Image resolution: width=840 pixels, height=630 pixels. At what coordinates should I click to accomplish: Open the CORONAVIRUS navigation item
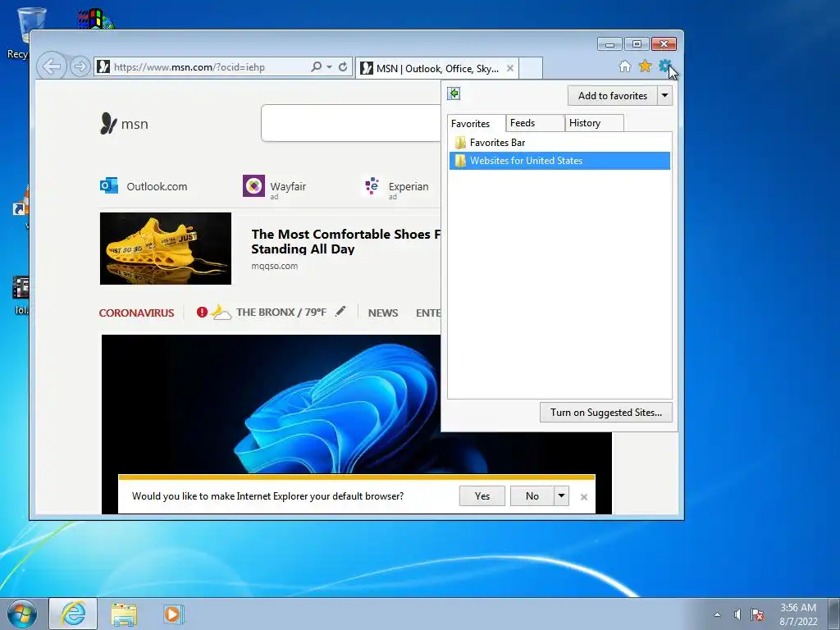point(137,313)
